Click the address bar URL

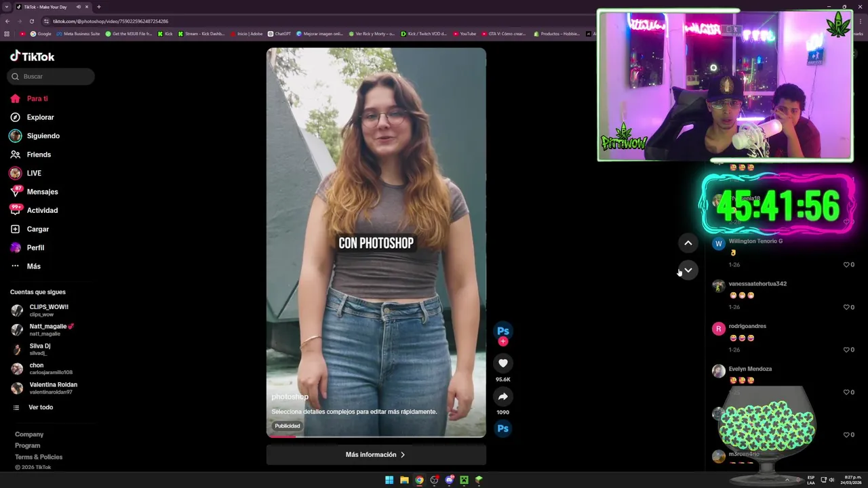click(x=111, y=21)
